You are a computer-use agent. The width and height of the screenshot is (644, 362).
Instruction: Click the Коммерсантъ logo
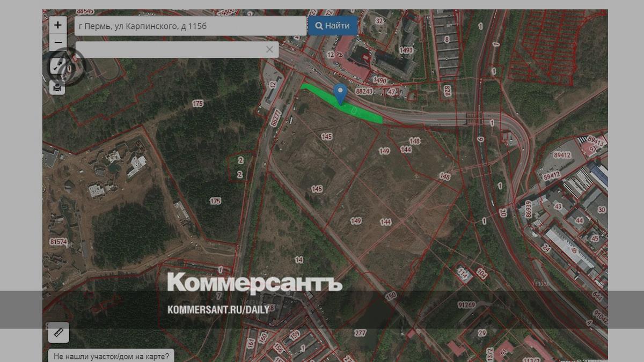(x=254, y=283)
